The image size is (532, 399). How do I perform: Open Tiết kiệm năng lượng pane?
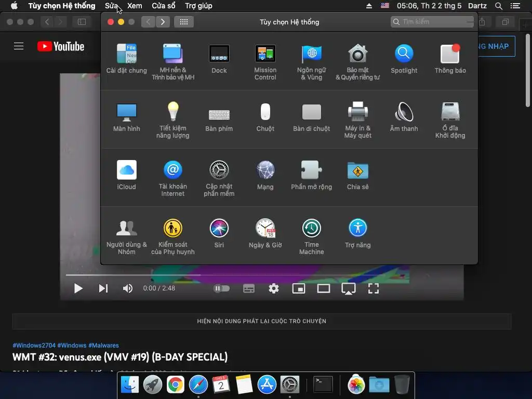173,120
